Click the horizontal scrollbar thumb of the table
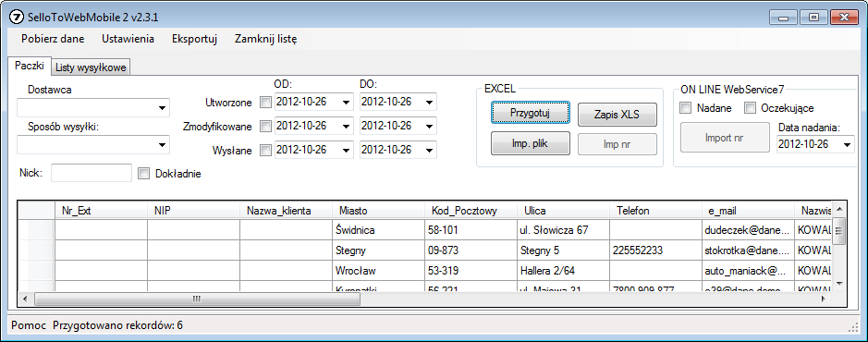Viewport: 868px width, 342px height. pos(197,299)
